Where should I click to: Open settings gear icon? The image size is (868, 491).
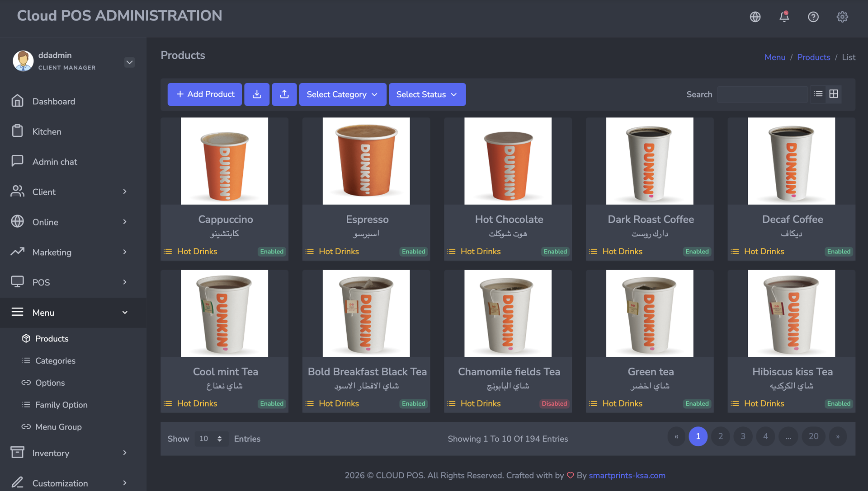point(842,17)
